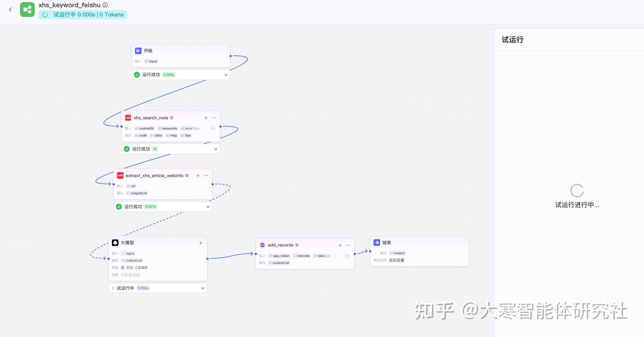Expand extract_xhs_article_webinfo 运行成功 result
The width and height of the screenshot is (644, 337).
click(208, 207)
